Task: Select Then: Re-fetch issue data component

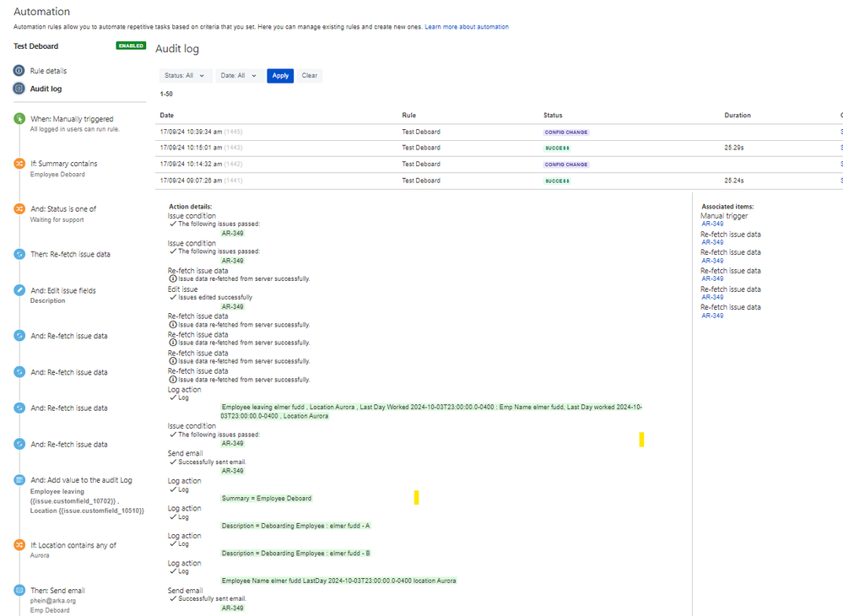Action: [x=70, y=254]
